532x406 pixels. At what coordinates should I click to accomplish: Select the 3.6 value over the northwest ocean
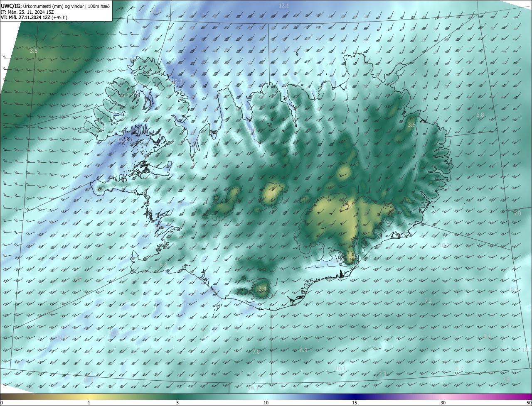point(34,51)
